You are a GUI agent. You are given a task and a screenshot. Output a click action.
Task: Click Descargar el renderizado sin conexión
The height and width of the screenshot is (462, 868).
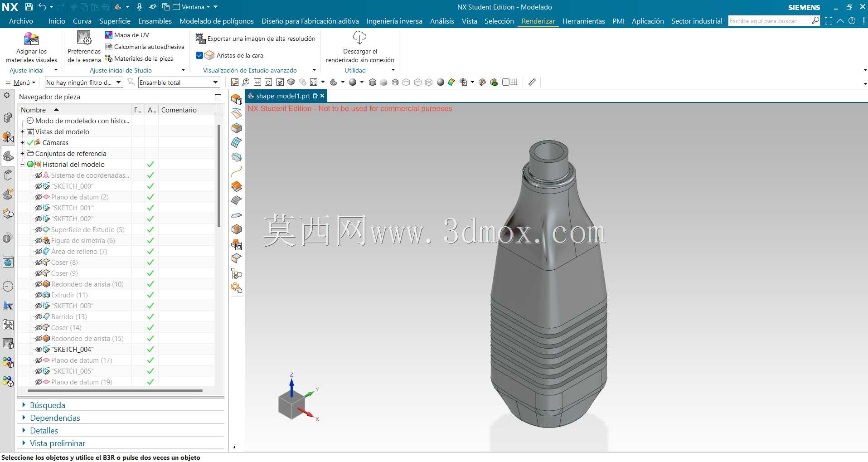[x=360, y=48]
